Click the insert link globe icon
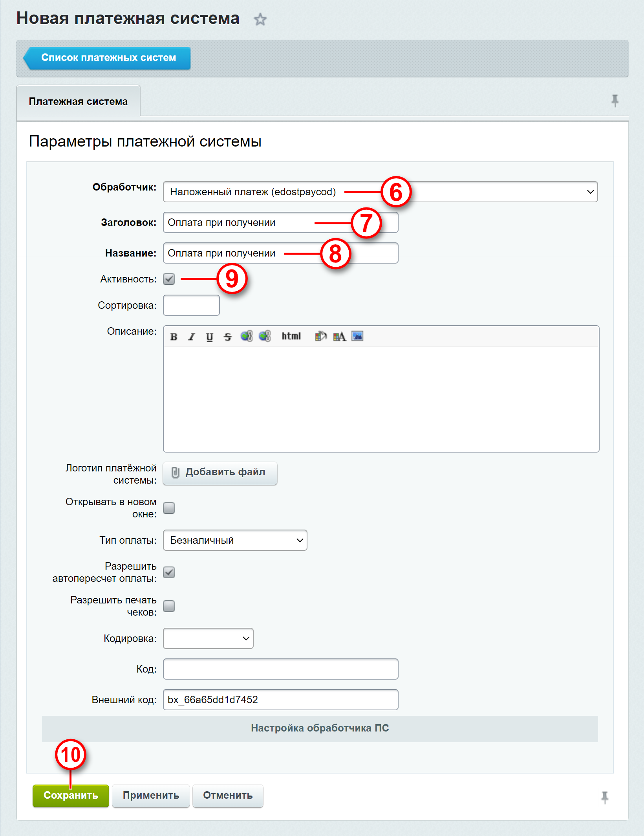The height and width of the screenshot is (836, 644). tap(246, 336)
